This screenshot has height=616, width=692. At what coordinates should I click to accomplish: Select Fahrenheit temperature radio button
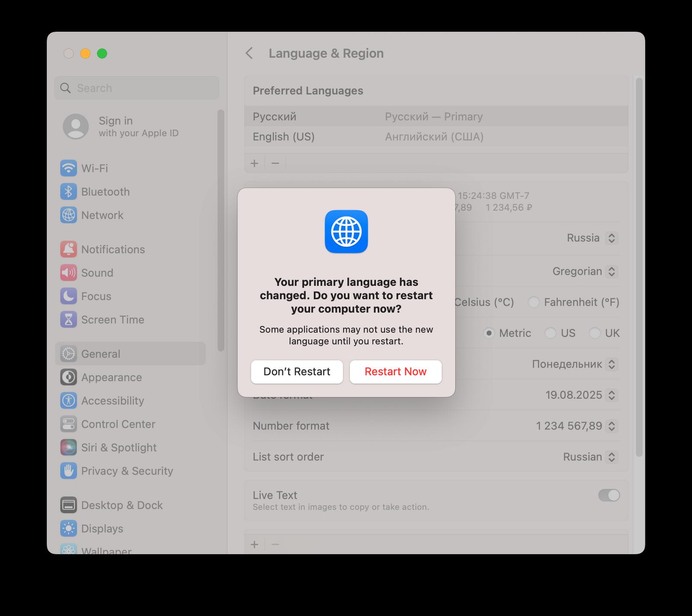coord(534,302)
